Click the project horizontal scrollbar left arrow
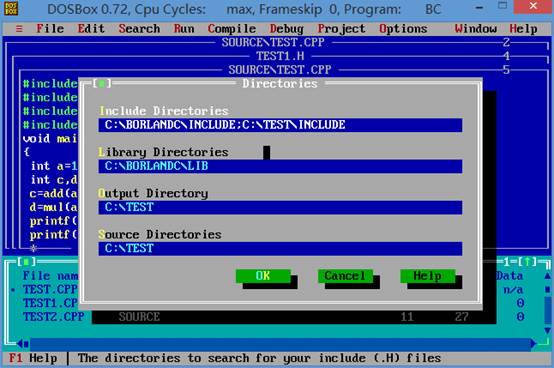Viewport: 554px width, 368px height. (x=20, y=344)
